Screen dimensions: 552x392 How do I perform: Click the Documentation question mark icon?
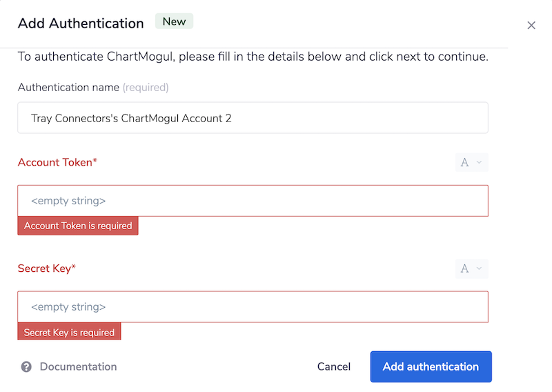[x=26, y=366]
